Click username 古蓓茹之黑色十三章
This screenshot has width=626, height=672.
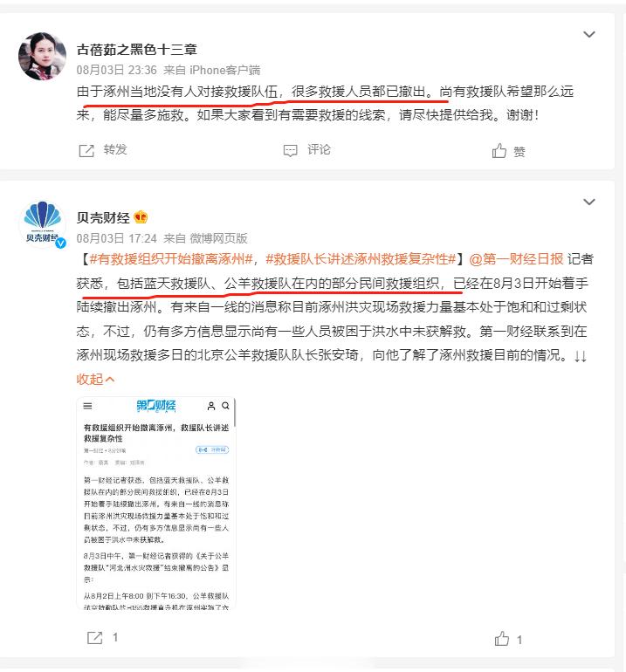tap(137, 50)
